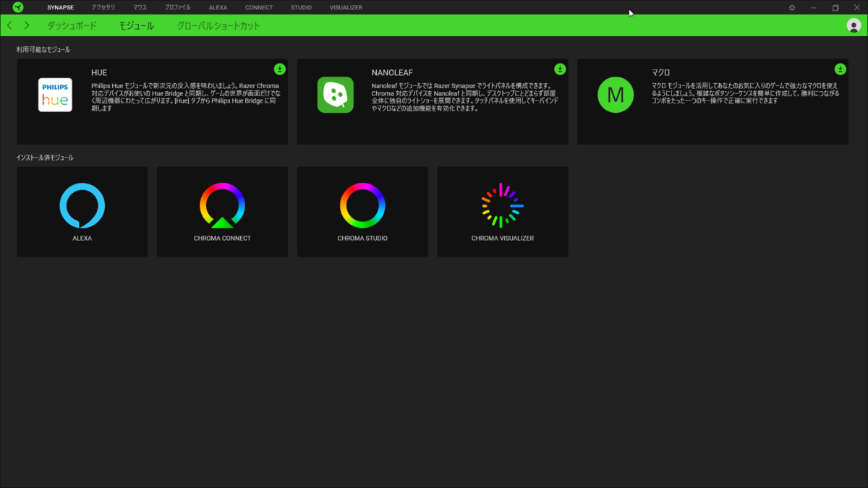Go back with the left arrow
Image resolution: width=868 pixels, height=488 pixels.
pyautogui.click(x=9, y=25)
